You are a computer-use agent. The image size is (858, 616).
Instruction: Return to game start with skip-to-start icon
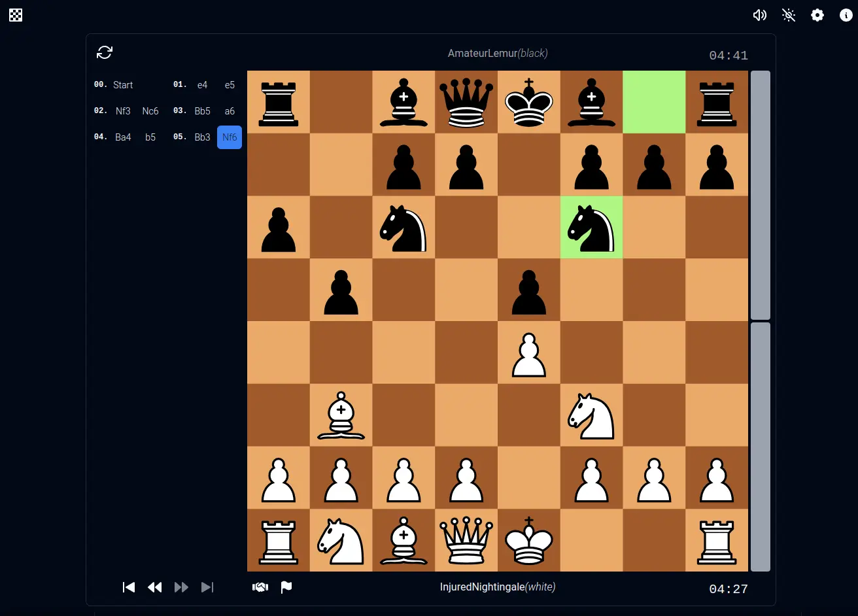129,587
